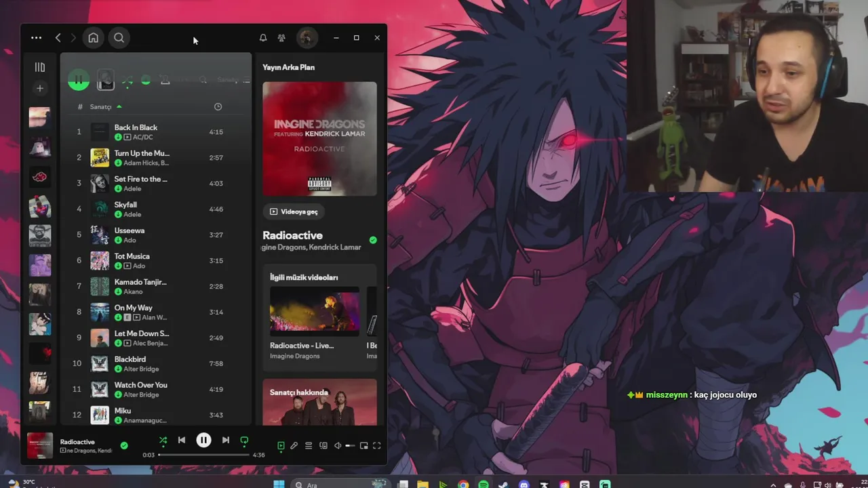The height and width of the screenshot is (488, 868).
Task: Sort by the Sanatçı column header
Action: click(100, 106)
